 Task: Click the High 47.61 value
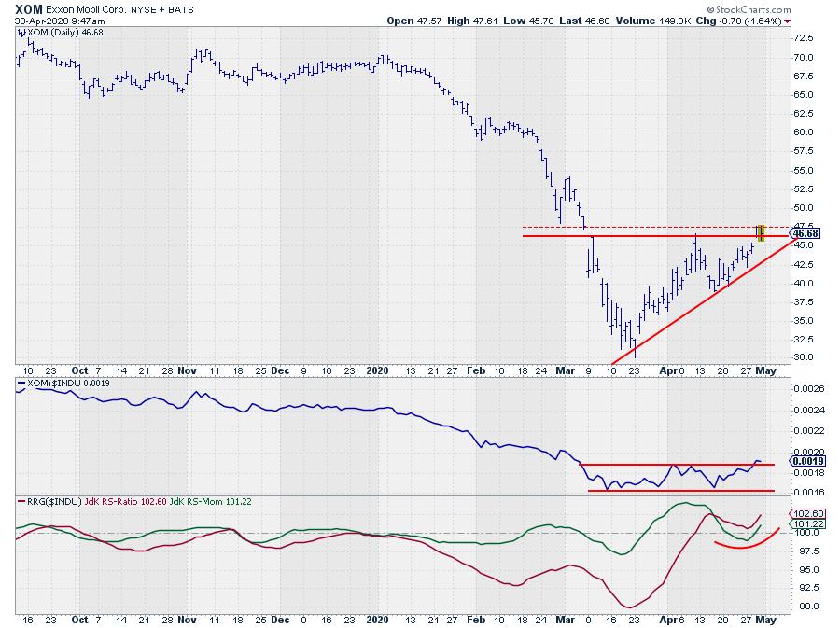(472, 21)
